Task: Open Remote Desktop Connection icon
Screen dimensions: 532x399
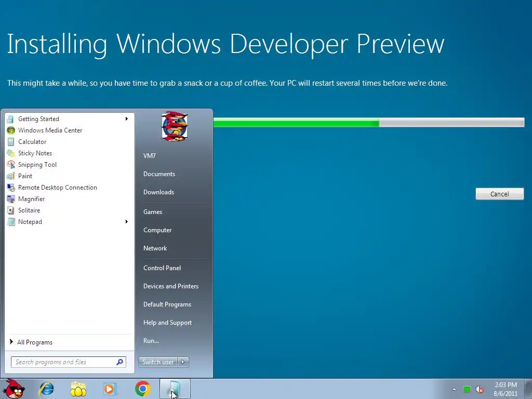Action: click(11, 188)
